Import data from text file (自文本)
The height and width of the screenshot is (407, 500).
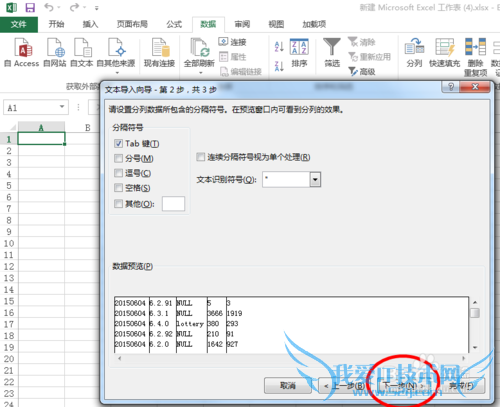tap(82, 52)
